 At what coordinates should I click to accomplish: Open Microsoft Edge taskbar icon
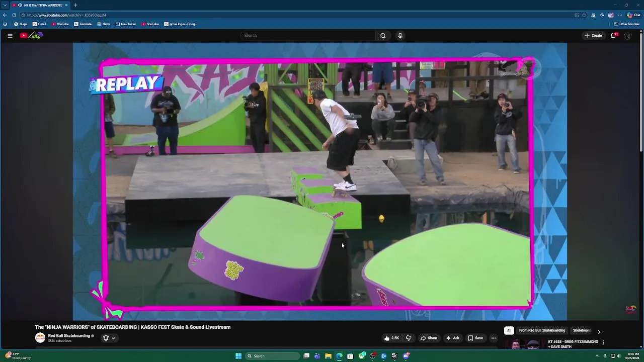[x=339, y=356]
